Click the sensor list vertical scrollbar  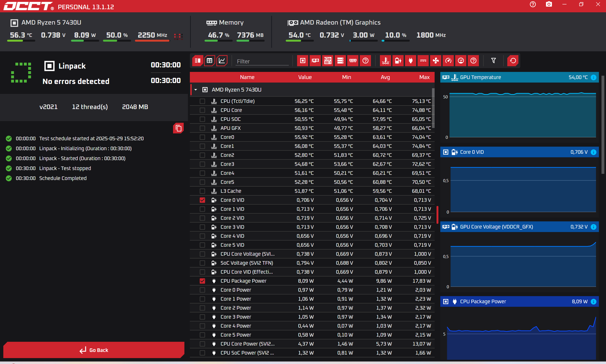pyautogui.click(x=433, y=108)
